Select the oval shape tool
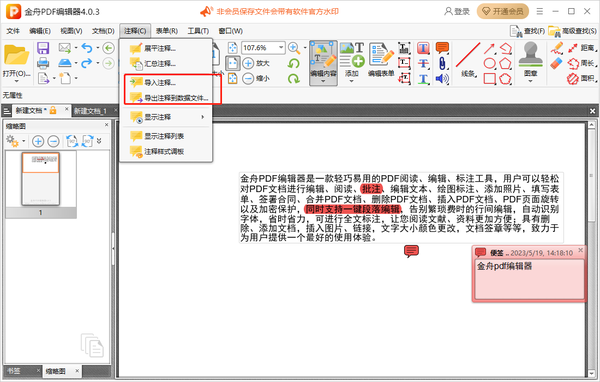The height and width of the screenshot is (382, 600). click(x=489, y=64)
